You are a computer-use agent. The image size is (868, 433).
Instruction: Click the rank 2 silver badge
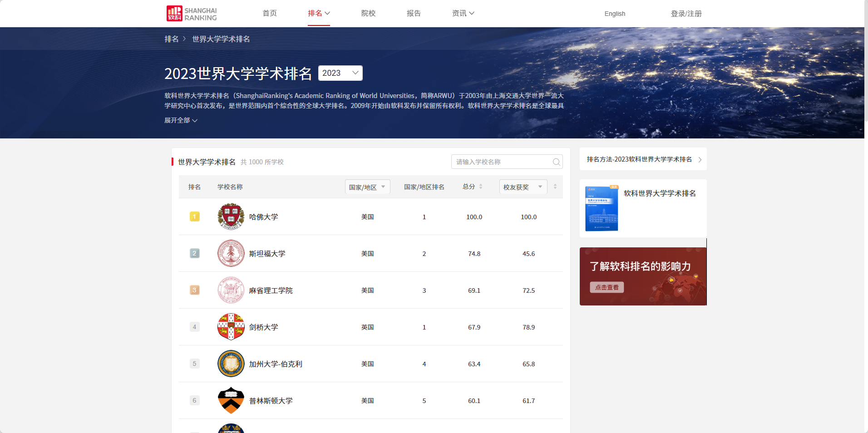pyautogui.click(x=194, y=253)
